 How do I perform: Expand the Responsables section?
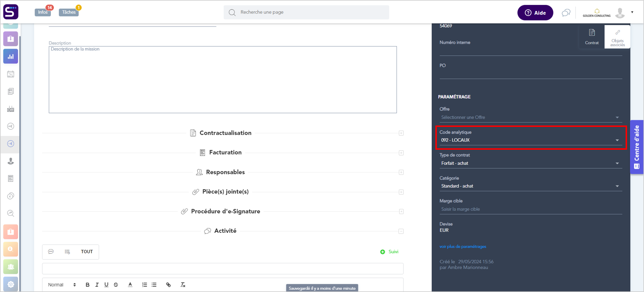(401, 173)
